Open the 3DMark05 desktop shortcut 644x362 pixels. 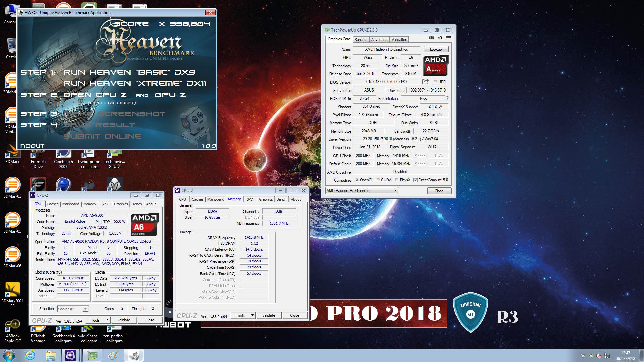12,223
